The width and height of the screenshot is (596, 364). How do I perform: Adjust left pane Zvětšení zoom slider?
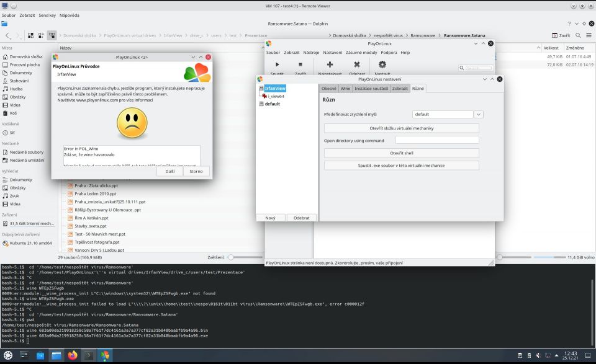(231, 257)
